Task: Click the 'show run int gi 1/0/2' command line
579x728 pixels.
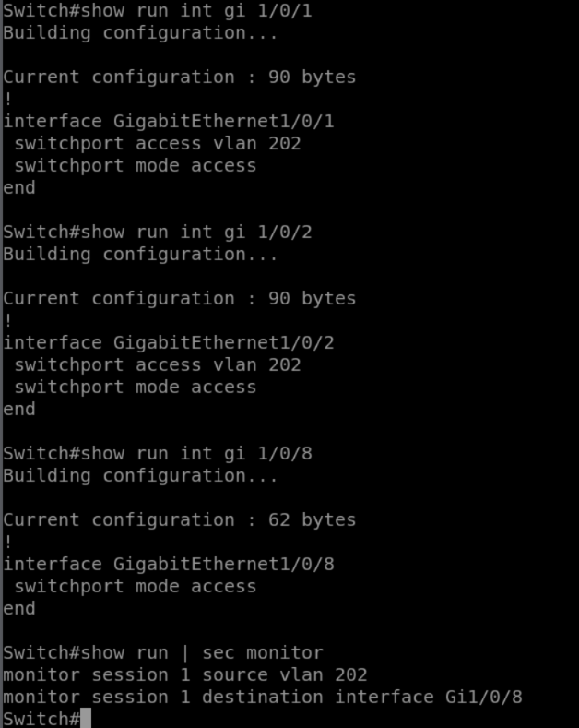Action: [x=157, y=232]
